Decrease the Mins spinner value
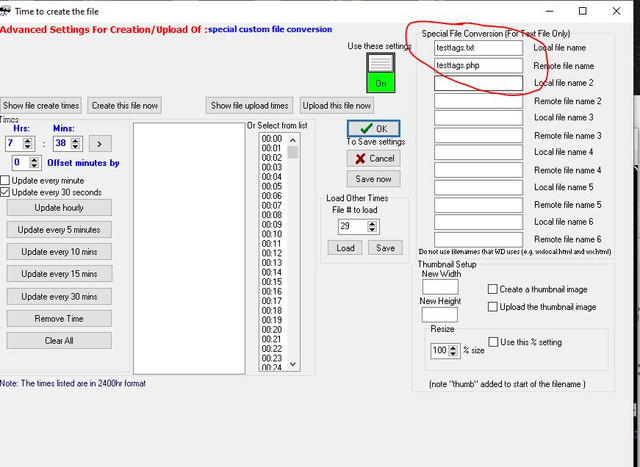This screenshot has height=467, width=640. 75,147
